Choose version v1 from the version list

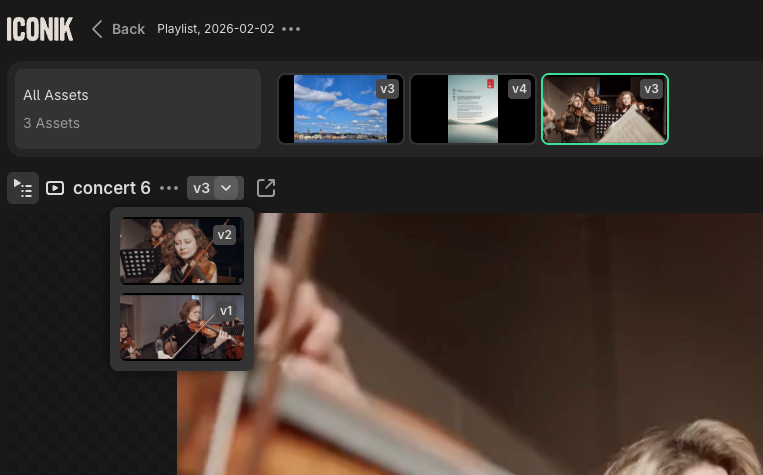point(181,326)
